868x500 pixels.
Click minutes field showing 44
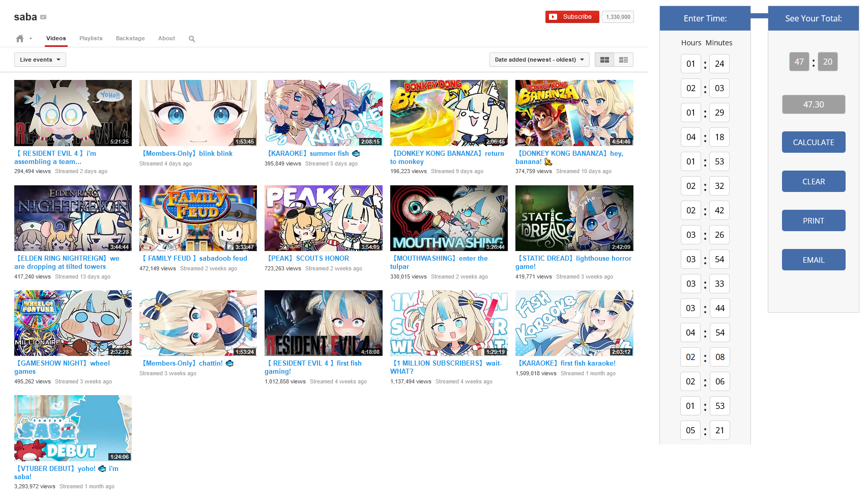719,308
